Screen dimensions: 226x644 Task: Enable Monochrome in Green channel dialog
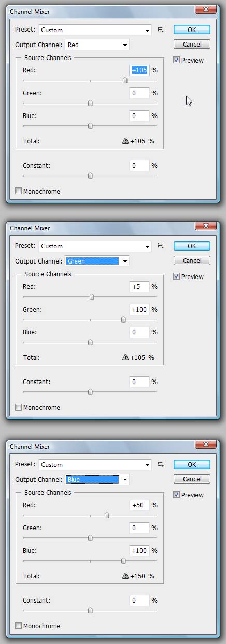(x=19, y=407)
